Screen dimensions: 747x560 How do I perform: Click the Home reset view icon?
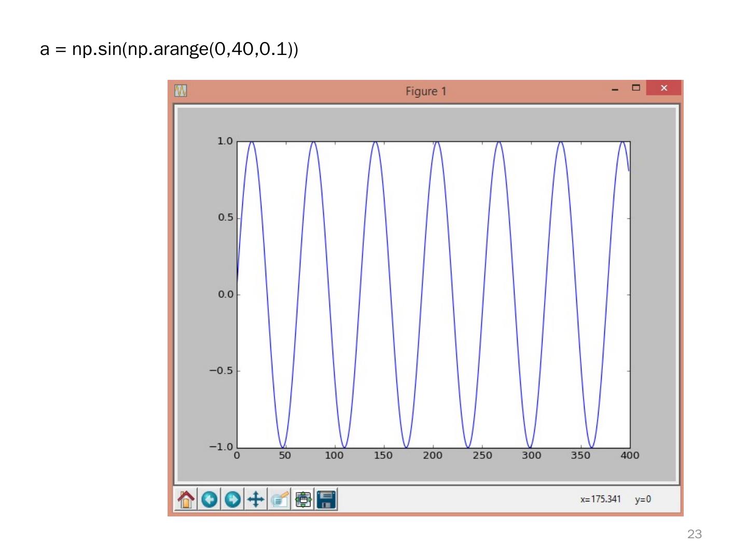tap(186, 499)
